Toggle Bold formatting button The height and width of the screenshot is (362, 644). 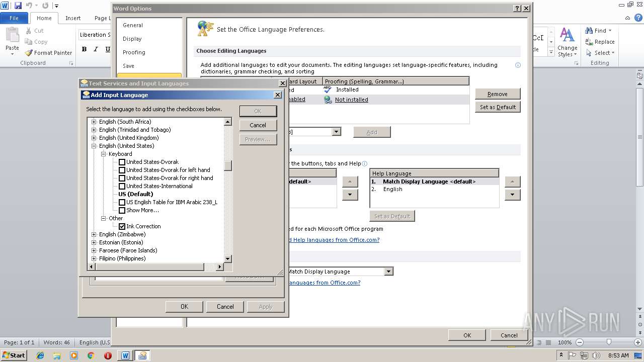[84, 49]
